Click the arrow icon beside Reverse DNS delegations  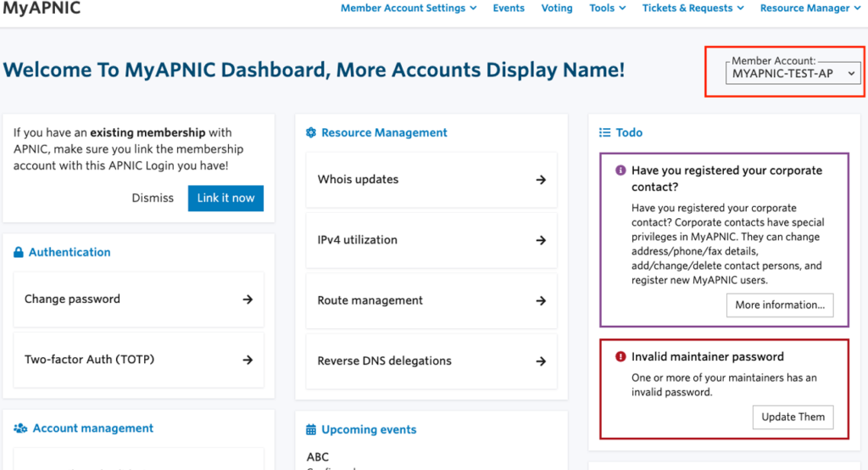click(541, 361)
